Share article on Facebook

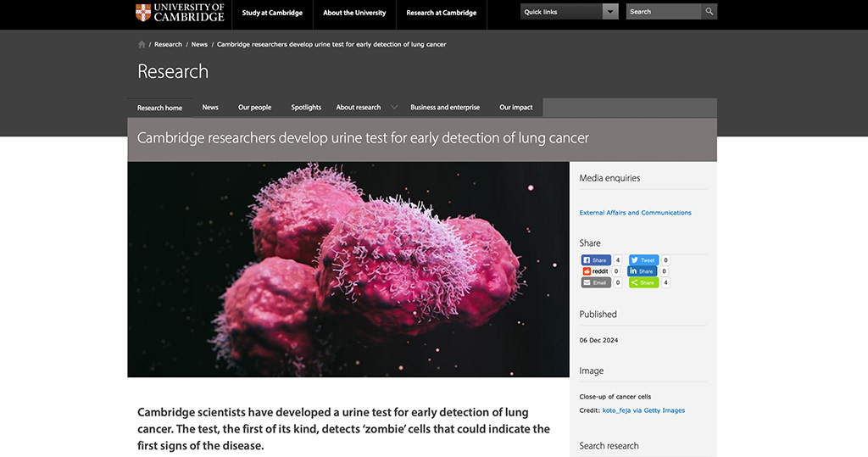(x=596, y=260)
